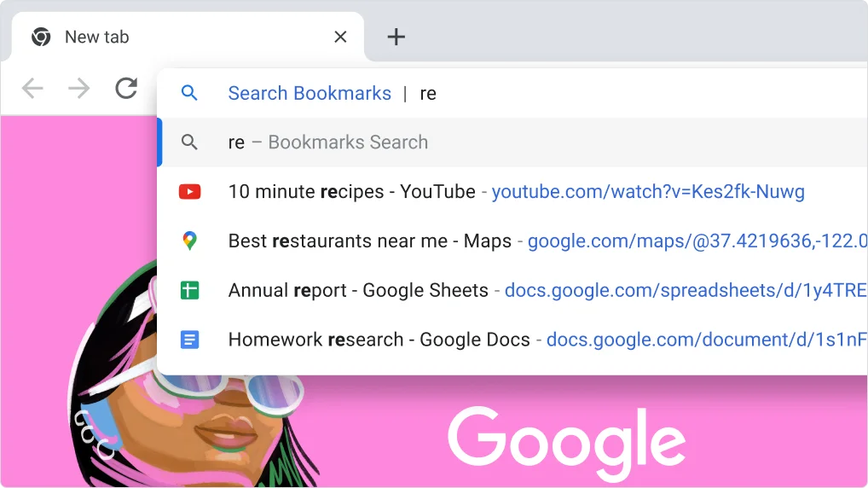The height and width of the screenshot is (488, 868).
Task: Select the New tab tab
Action: click(188, 37)
